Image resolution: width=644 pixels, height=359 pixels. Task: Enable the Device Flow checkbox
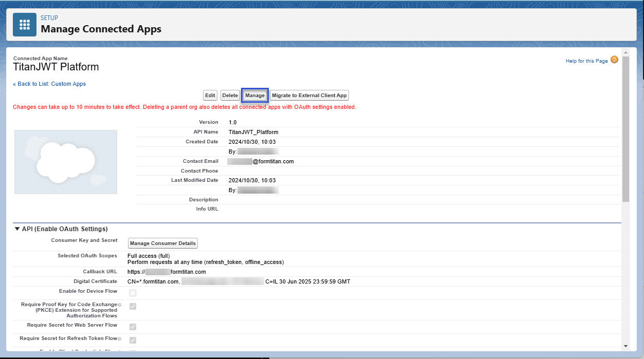tap(132, 293)
